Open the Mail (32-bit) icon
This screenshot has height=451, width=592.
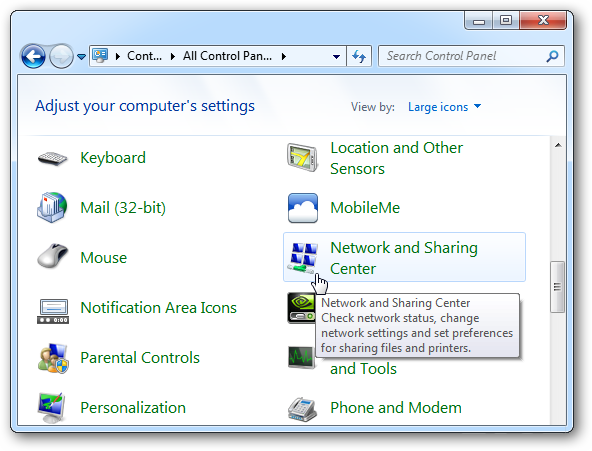click(x=52, y=207)
